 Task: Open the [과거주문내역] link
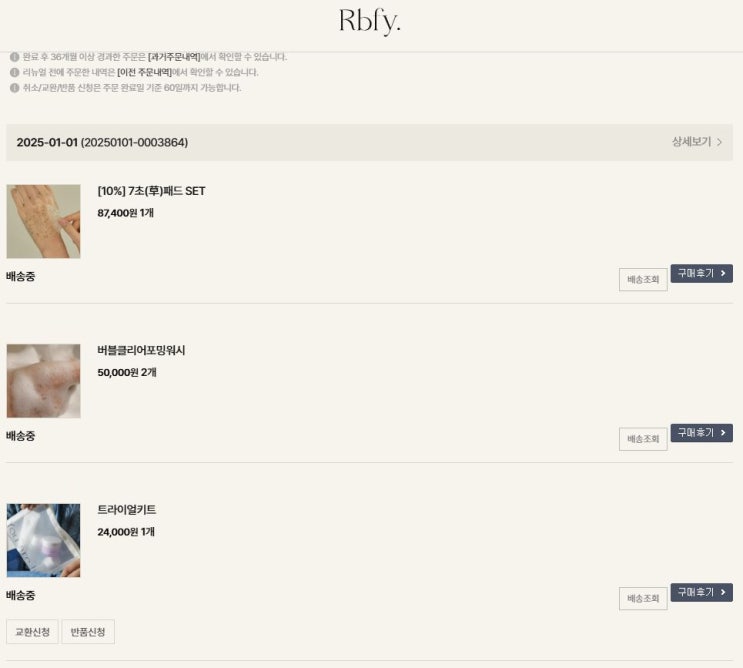coord(174,57)
